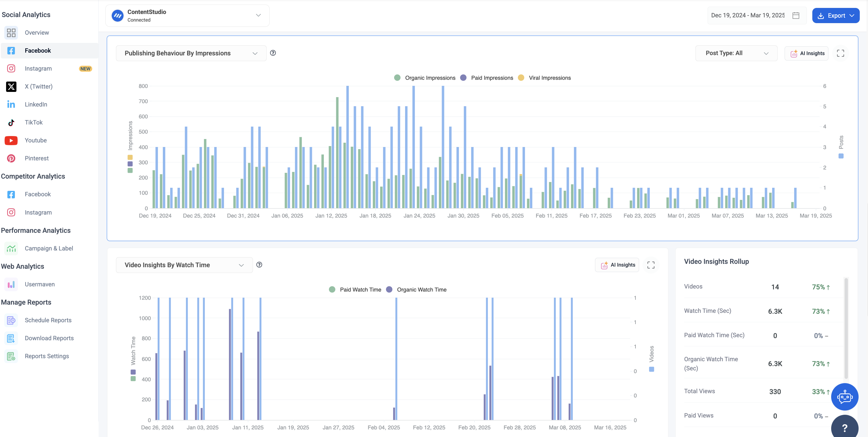Click the date range field Dec 19, 2024 - Mar 19, 2025
868x437 pixels.
click(757, 16)
